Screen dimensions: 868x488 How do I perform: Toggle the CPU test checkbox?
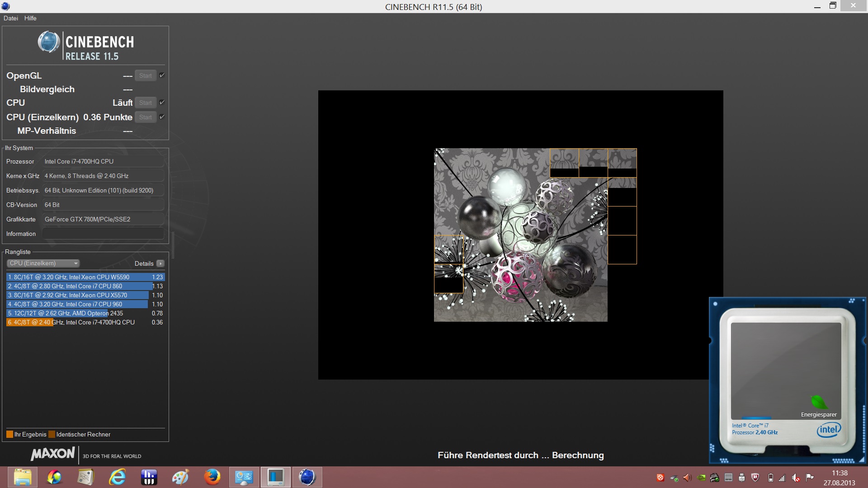162,103
